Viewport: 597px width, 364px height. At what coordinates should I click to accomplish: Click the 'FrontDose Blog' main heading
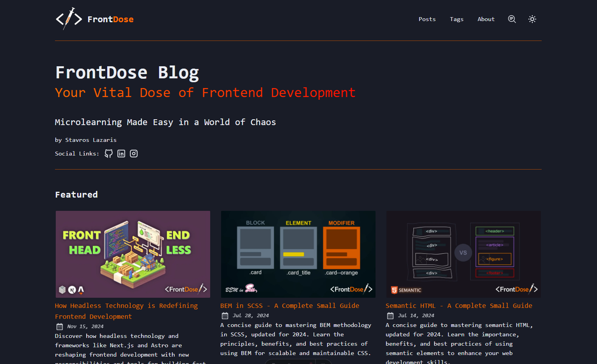coord(127,73)
